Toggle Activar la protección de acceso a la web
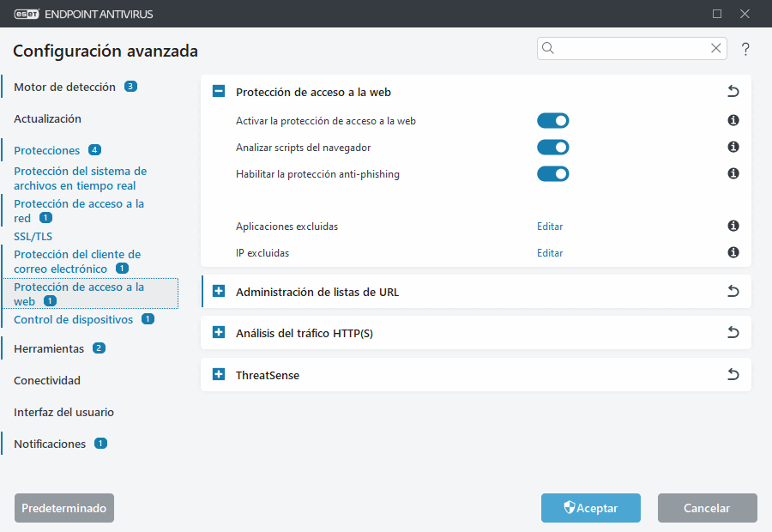Screen dimensions: 772x532 [553, 121]
